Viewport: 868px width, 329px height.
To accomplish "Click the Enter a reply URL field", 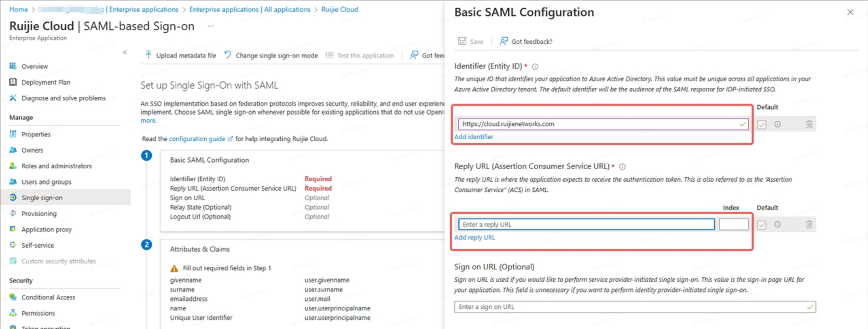I will point(586,225).
